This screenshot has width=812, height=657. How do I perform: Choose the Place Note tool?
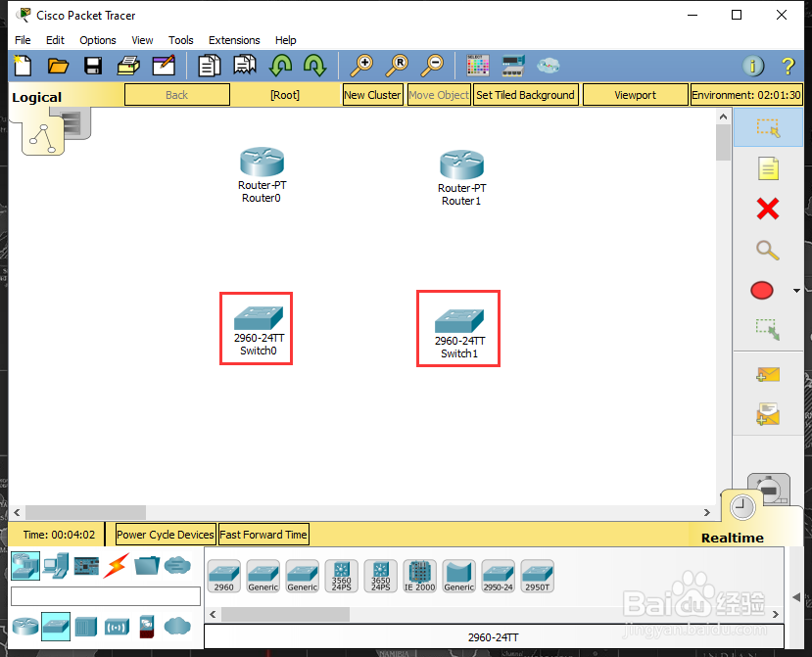click(768, 168)
